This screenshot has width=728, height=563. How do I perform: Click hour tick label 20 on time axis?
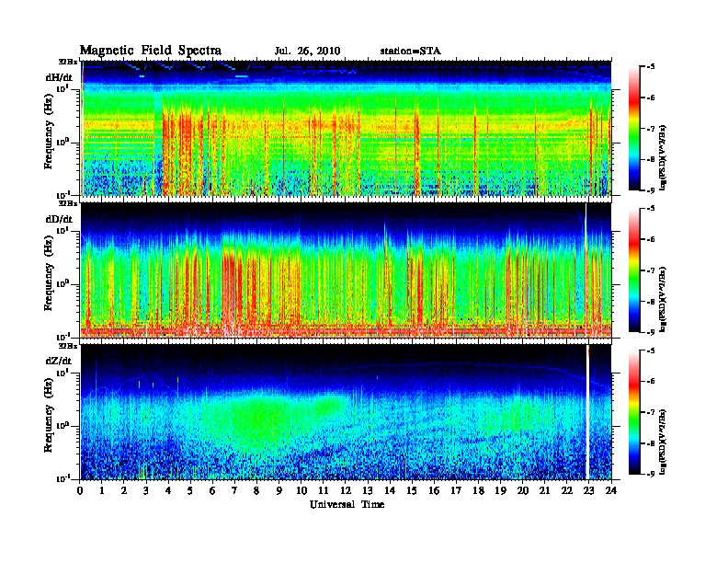click(x=523, y=491)
